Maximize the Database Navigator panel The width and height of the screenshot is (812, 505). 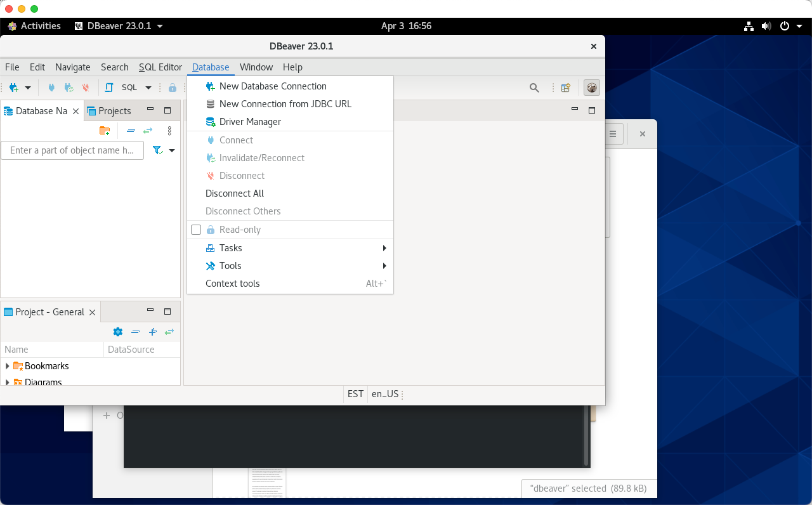tap(167, 110)
